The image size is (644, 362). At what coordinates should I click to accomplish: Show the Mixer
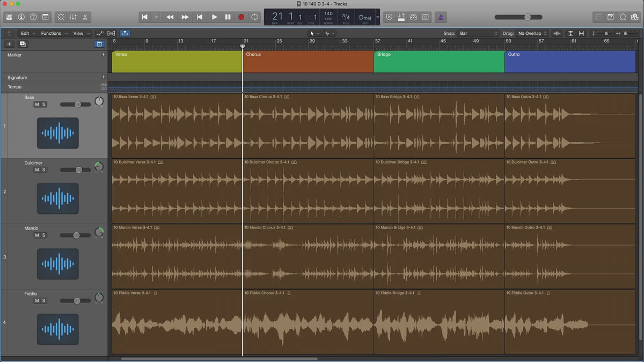(x=74, y=17)
